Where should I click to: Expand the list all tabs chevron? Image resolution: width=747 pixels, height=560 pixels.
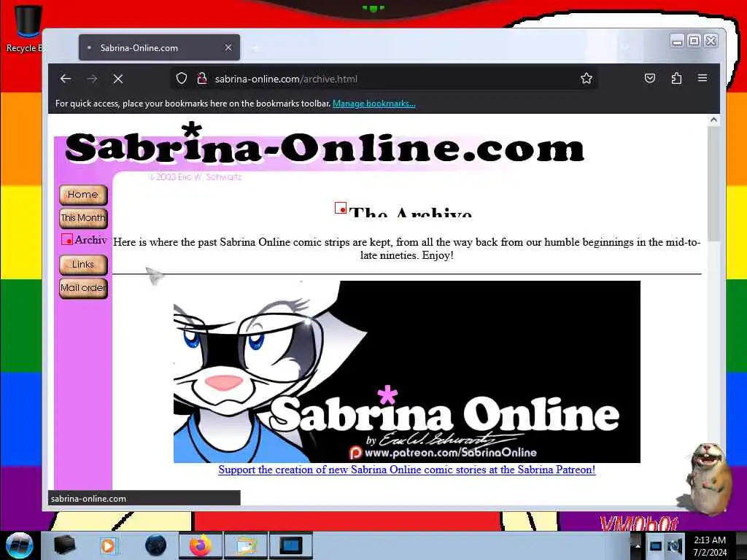pyautogui.click(x=625, y=47)
